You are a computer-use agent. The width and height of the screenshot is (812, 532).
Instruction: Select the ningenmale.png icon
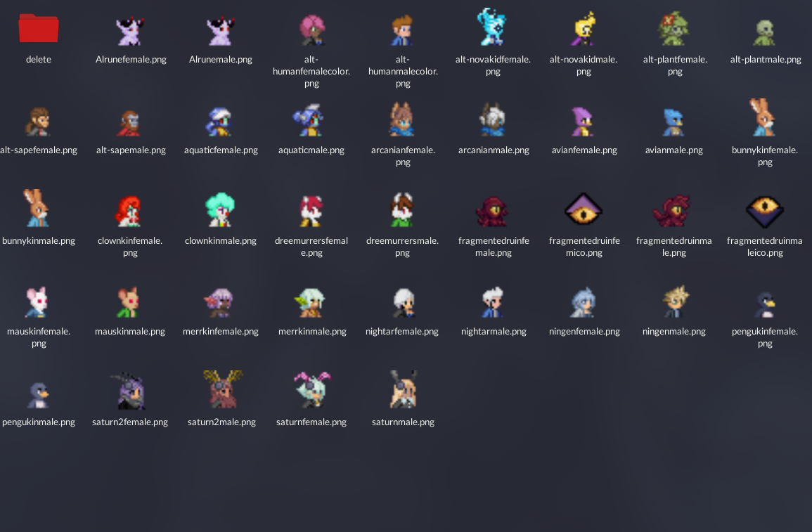tap(675, 301)
